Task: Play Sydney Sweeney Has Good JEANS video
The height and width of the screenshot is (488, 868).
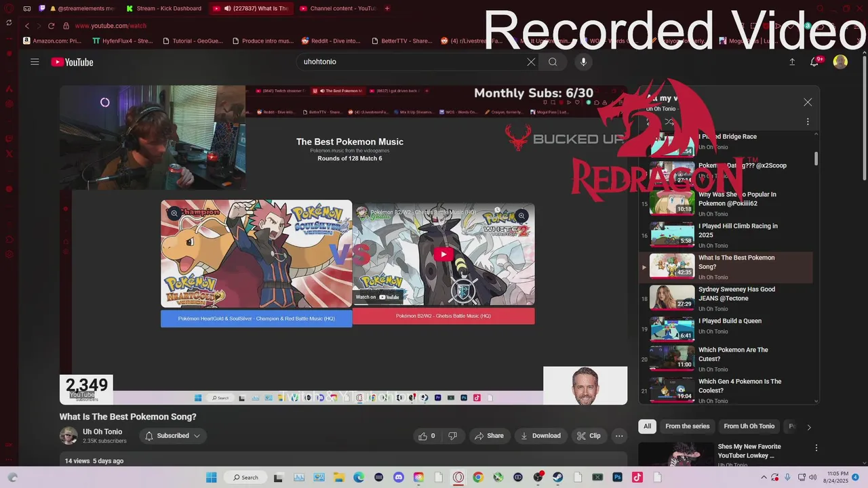Action: click(726, 298)
